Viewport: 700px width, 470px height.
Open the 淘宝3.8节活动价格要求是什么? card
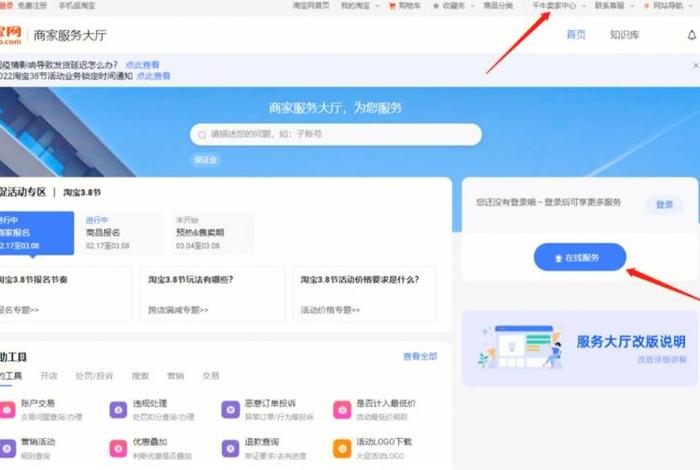pos(364,294)
